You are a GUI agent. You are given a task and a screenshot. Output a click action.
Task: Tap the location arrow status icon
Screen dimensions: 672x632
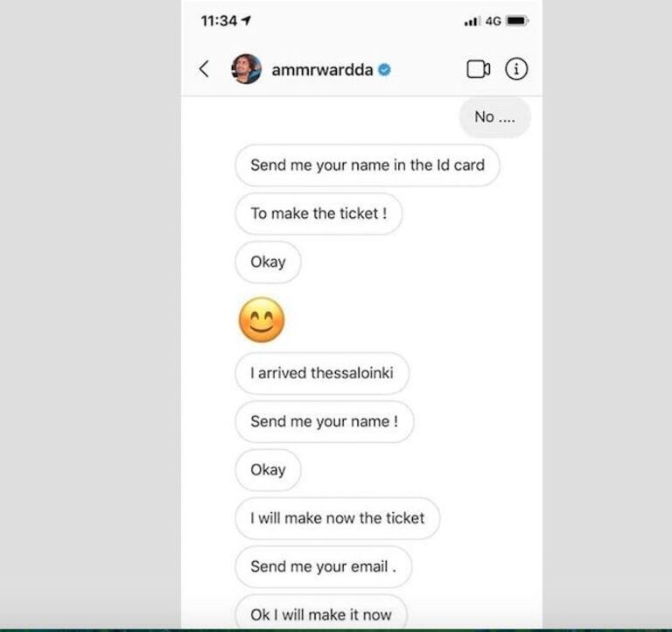coord(246,20)
